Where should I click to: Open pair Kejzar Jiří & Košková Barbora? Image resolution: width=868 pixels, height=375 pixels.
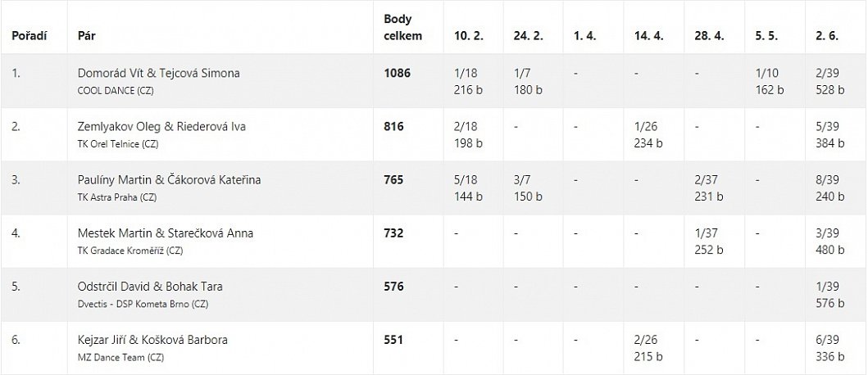tap(152, 340)
